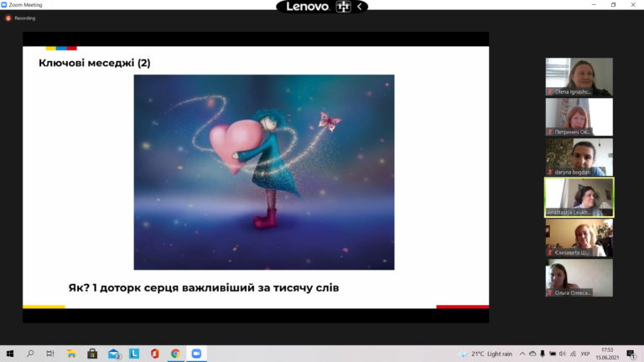Open Wi-Fi network tray icon
644x362 pixels.
[x=573, y=354]
